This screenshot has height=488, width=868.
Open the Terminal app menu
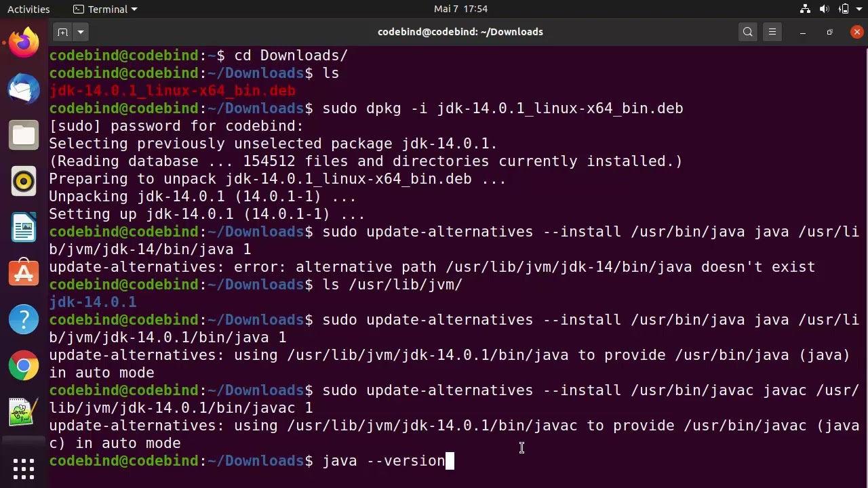105,9
